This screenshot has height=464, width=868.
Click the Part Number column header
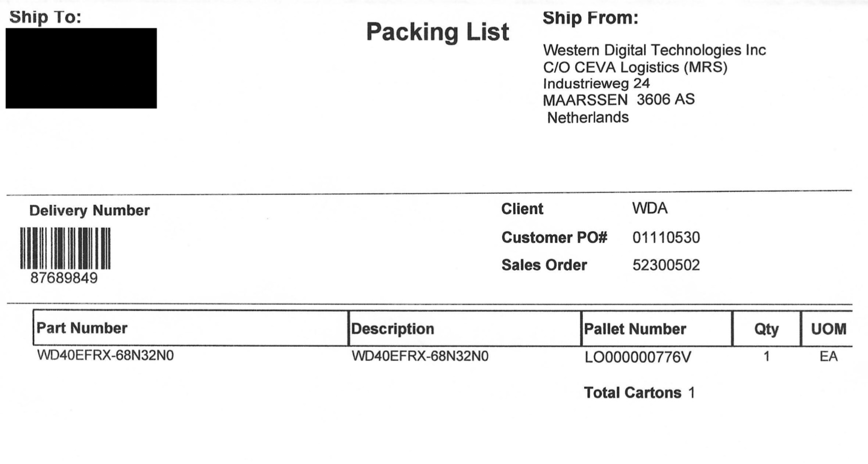pyautogui.click(x=82, y=328)
